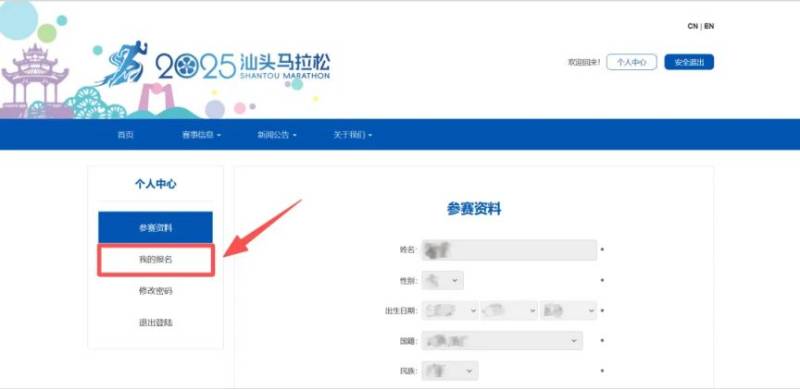Click 退出登陆 in the sidebar
This screenshot has height=389, width=800.
click(155, 323)
